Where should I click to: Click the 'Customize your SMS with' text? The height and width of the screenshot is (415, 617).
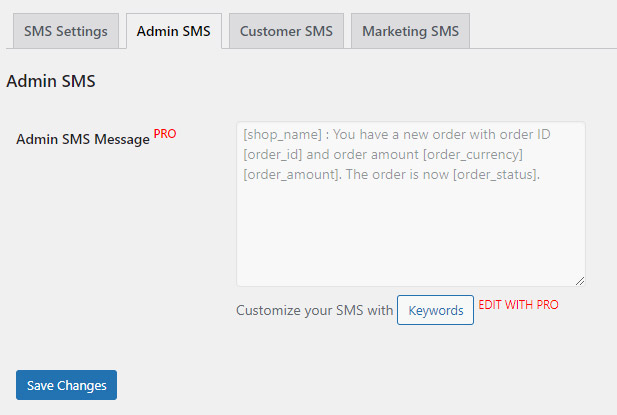314,310
